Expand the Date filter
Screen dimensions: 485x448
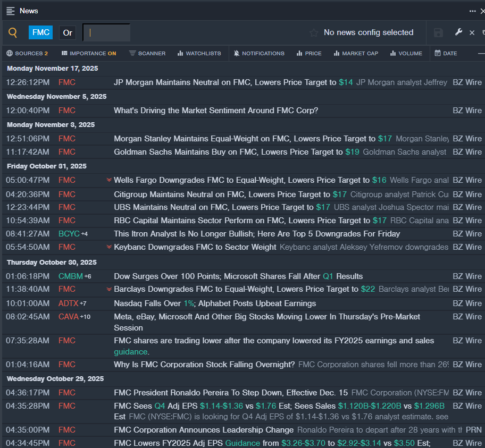(x=446, y=54)
